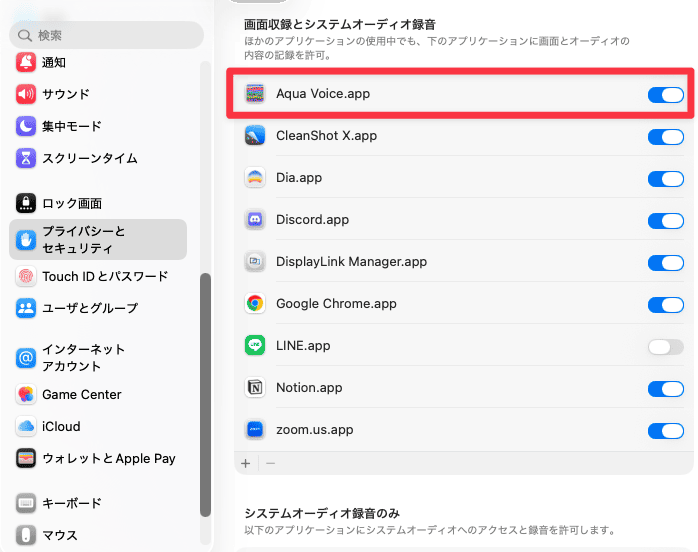Select the LINE.app row label

pos(303,345)
